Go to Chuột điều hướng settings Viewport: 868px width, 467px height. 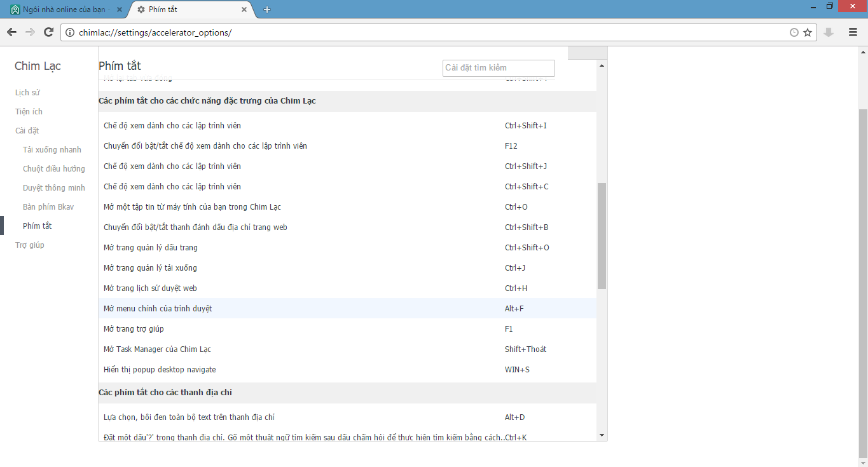coord(54,169)
